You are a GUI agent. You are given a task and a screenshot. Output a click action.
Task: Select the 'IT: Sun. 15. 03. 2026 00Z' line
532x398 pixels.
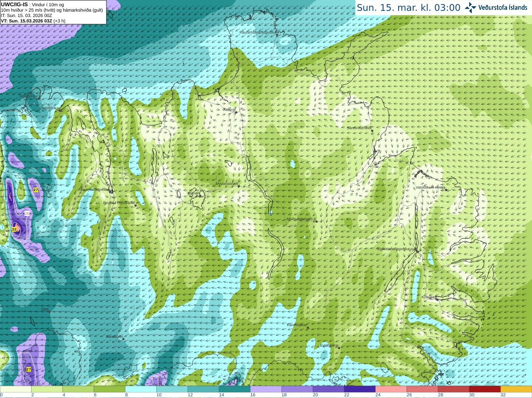pos(26,15)
